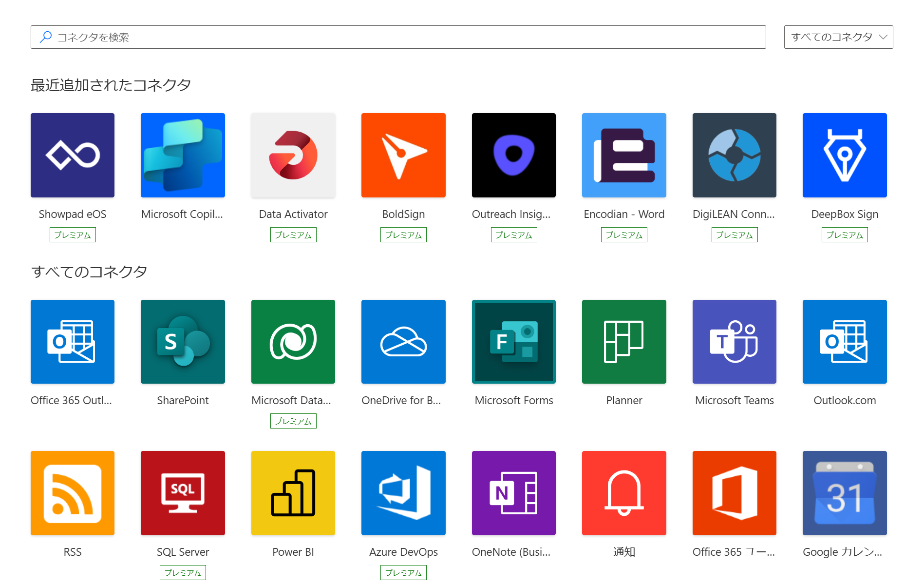Open the Planner connector icon
Viewport: 924px width, 585px height.
(624, 342)
